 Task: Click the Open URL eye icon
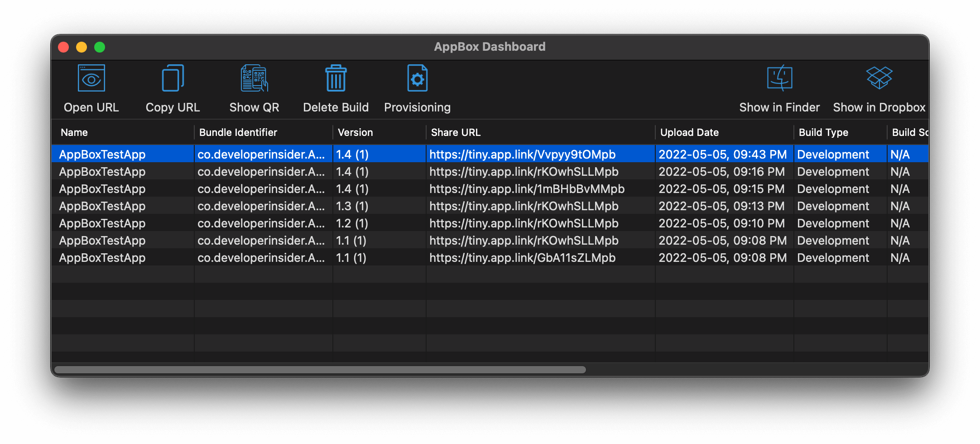point(91,79)
